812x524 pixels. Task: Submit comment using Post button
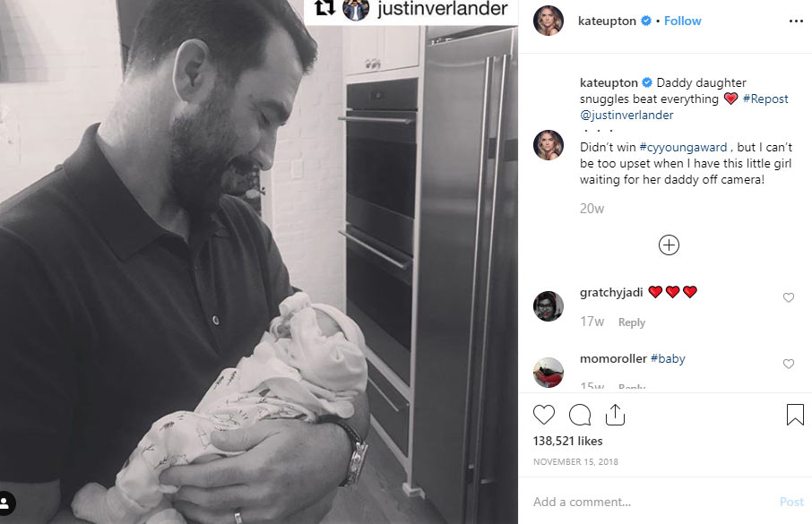tap(791, 502)
